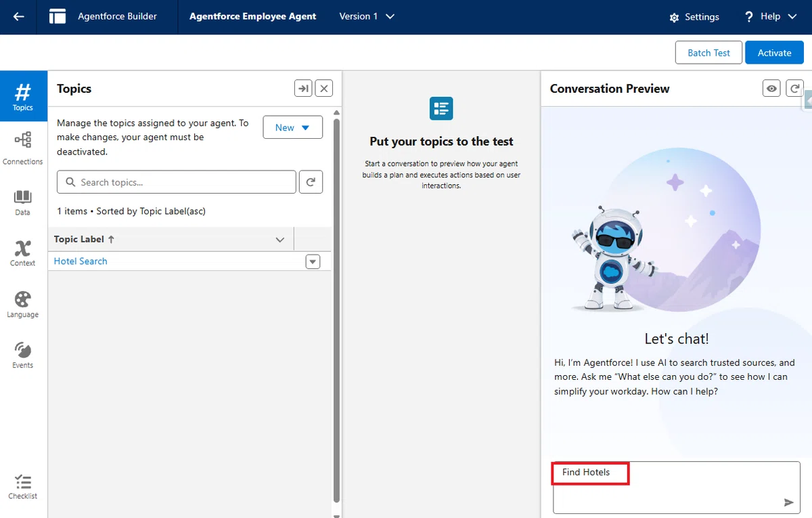Click the Settings gear icon

pos(674,18)
